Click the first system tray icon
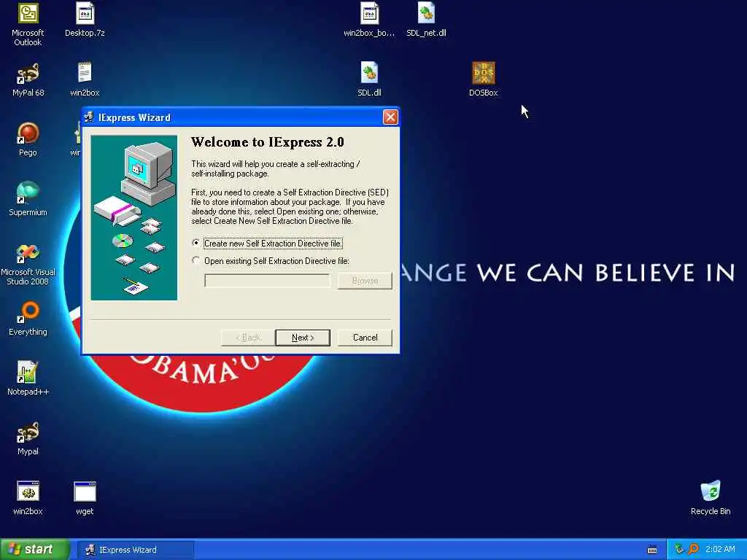Screen dimensions: 747x560 pyautogui.click(x=679, y=550)
